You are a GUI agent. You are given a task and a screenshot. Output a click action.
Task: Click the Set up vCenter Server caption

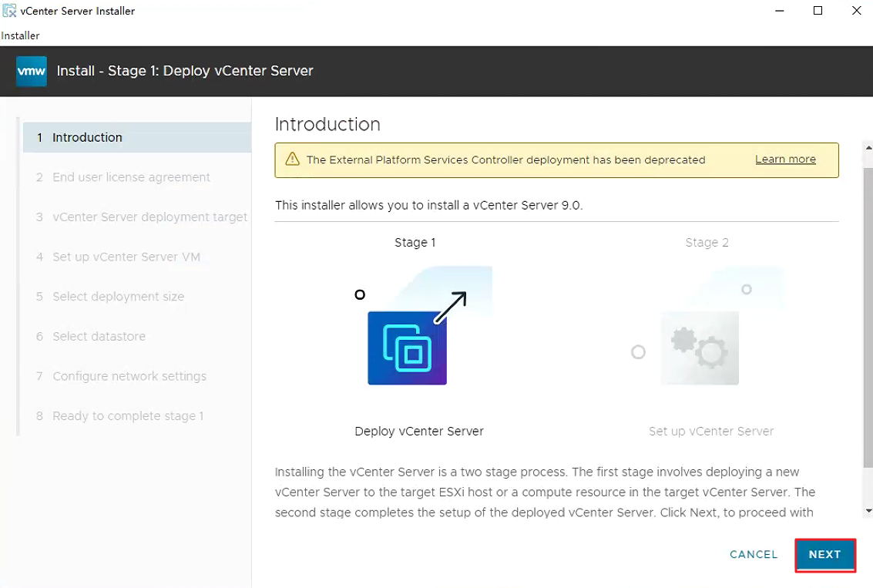pyautogui.click(x=711, y=432)
